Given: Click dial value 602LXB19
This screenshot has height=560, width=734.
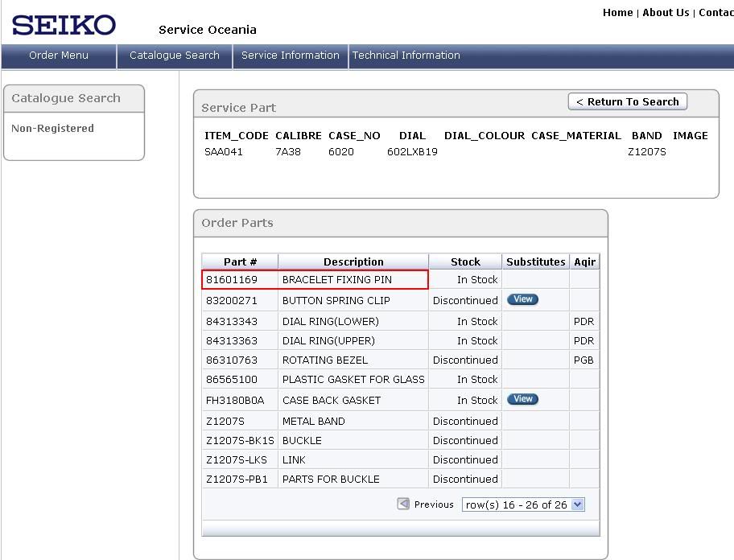Looking at the screenshot, I should click(412, 151).
